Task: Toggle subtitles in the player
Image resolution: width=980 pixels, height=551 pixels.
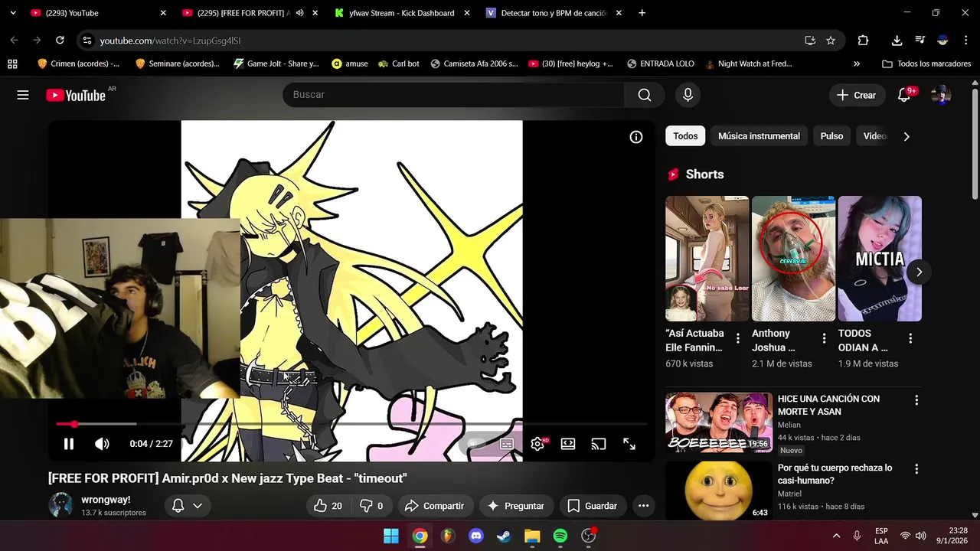Action: (506, 444)
